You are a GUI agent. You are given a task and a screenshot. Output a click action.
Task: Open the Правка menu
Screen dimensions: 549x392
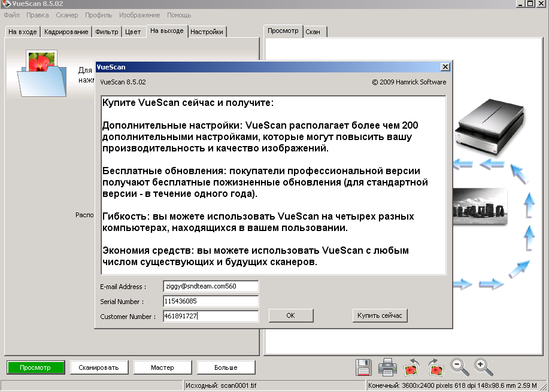point(38,15)
